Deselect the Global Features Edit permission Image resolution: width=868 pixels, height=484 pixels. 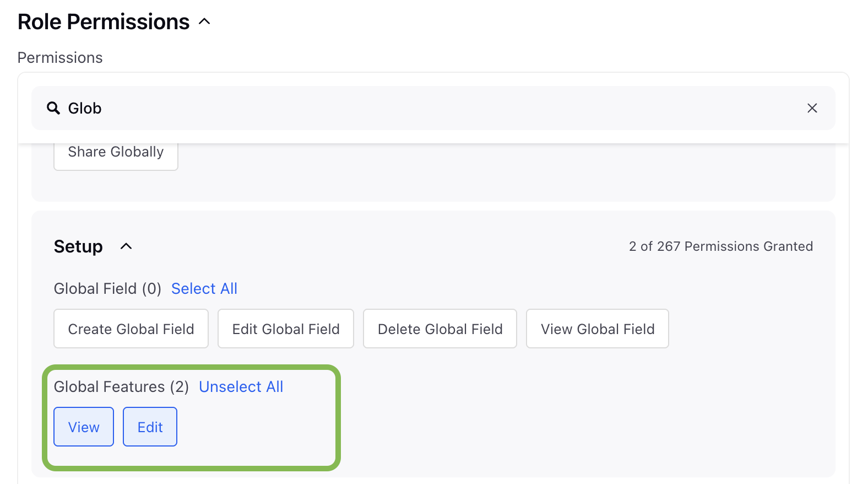150,427
